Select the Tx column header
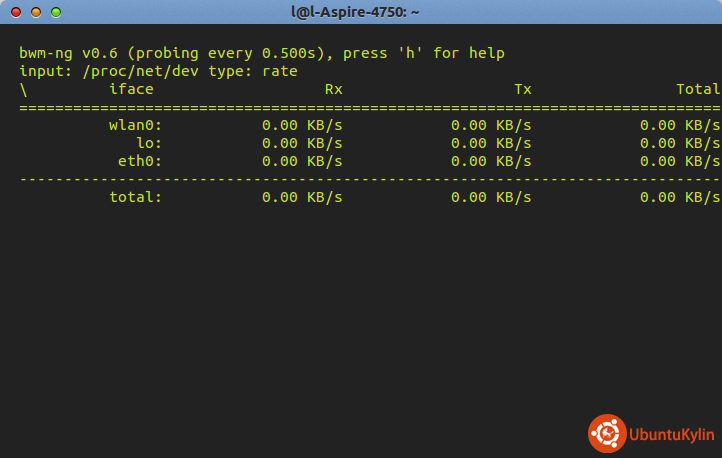This screenshot has width=722, height=458. (x=522, y=89)
